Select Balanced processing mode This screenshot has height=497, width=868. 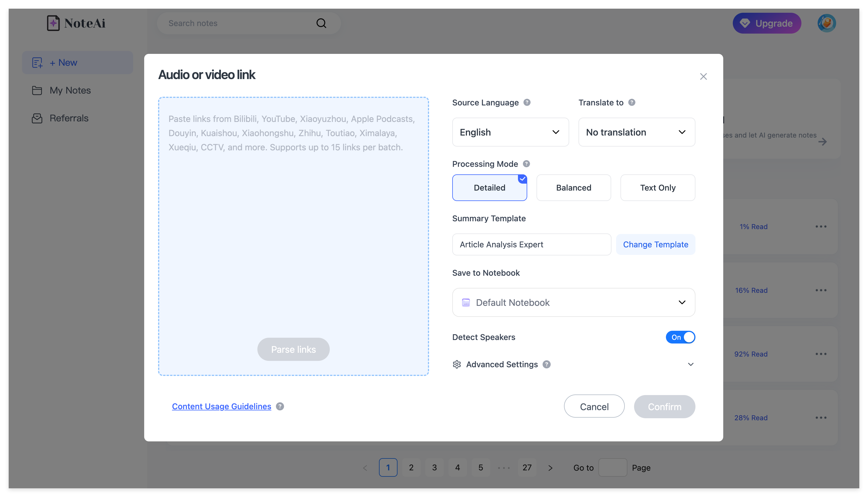(573, 188)
